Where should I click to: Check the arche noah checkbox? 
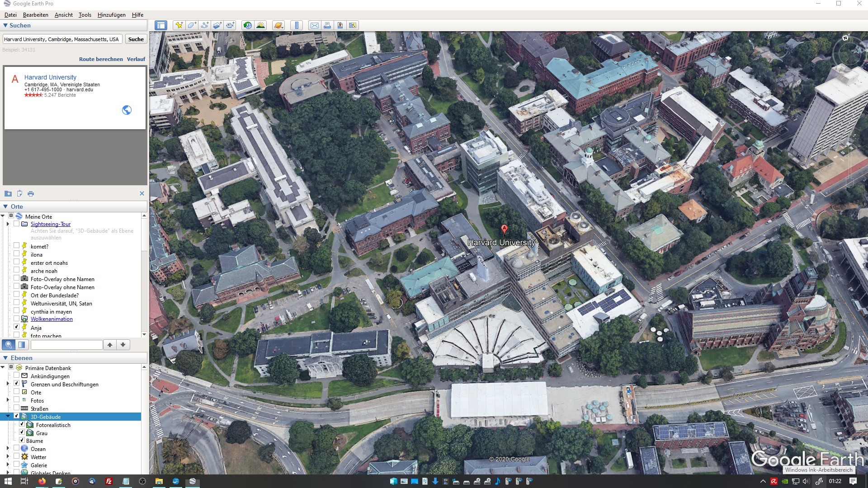pyautogui.click(x=17, y=270)
